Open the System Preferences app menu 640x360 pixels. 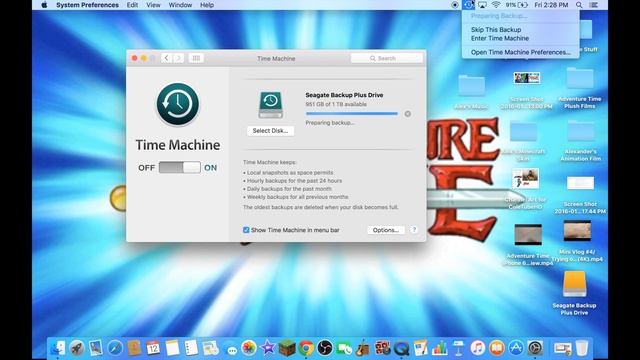pos(87,5)
